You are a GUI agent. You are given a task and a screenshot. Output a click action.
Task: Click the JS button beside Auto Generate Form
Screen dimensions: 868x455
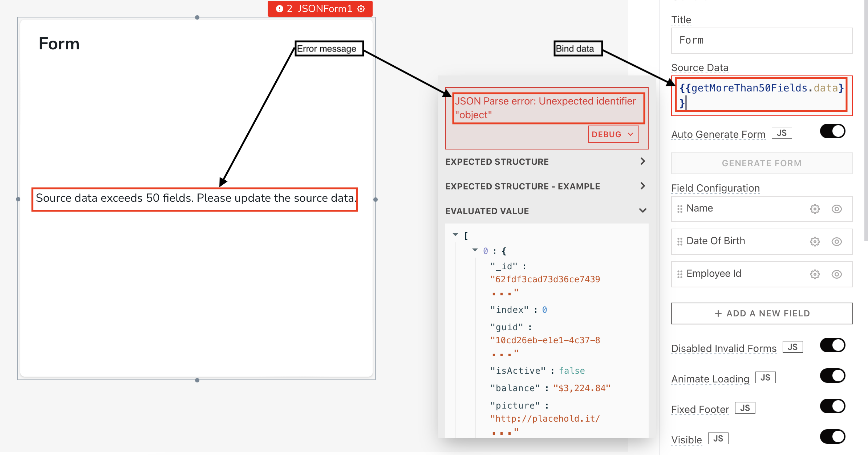point(782,133)
